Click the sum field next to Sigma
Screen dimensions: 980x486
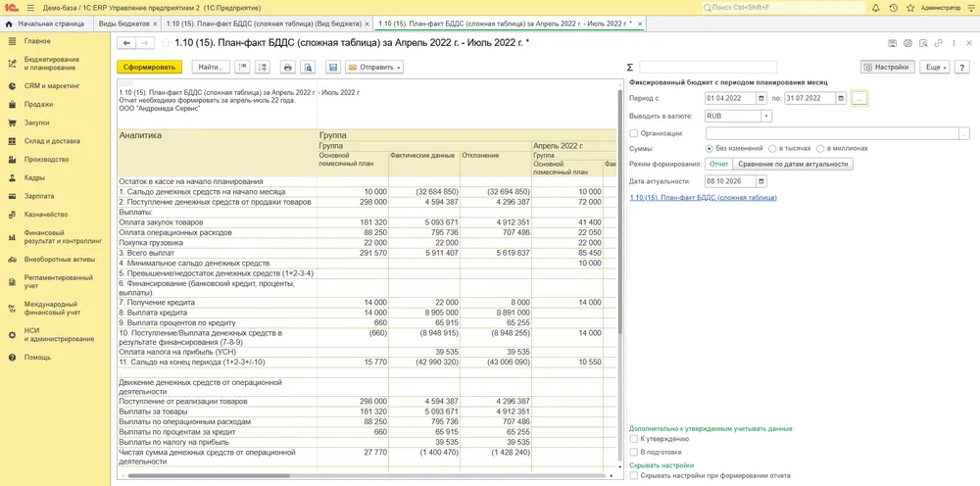point(709,67)
